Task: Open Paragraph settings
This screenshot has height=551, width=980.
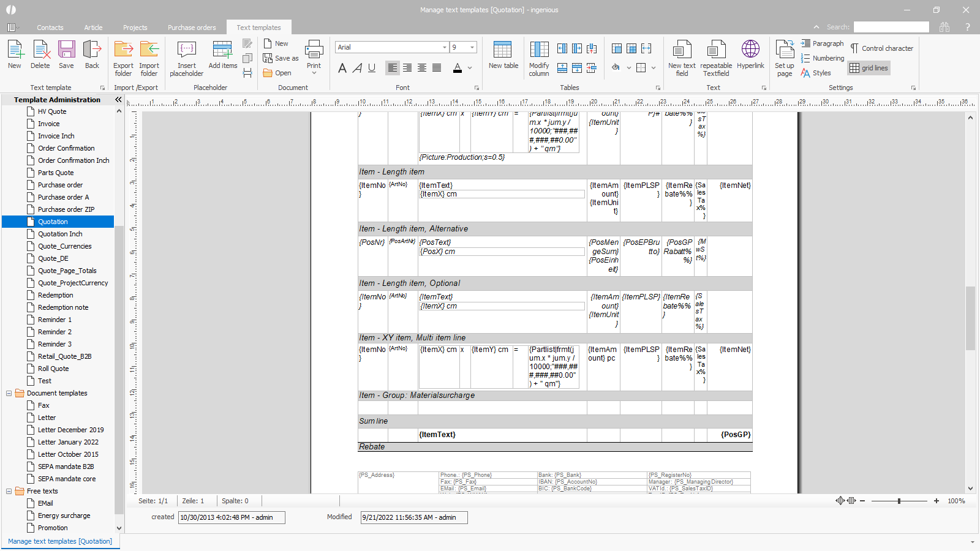Action: 822,43
